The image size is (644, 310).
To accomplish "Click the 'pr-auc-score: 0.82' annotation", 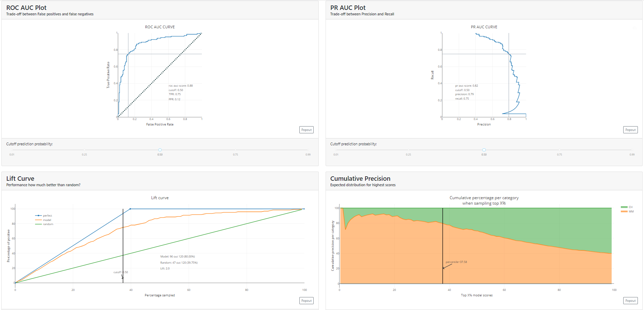I will tap(467, 86).
